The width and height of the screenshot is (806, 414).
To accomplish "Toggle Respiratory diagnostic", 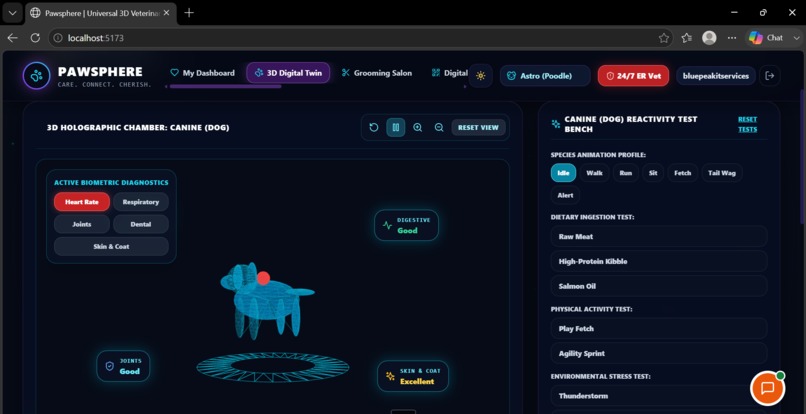I will (x=141, y=202).
